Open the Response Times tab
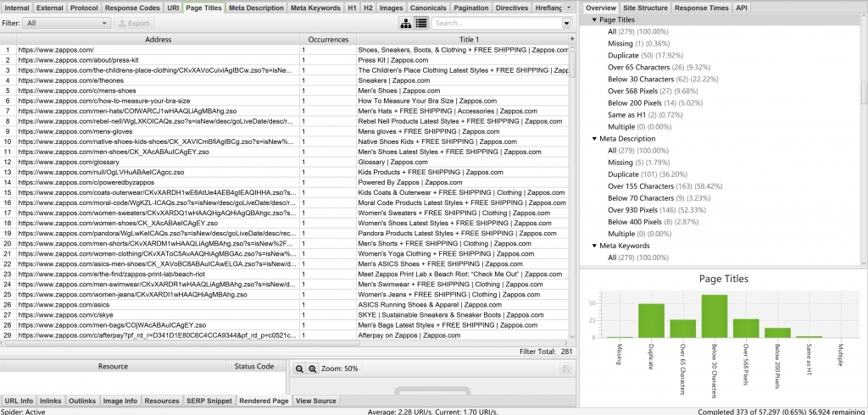 click(x=702, y=8)
